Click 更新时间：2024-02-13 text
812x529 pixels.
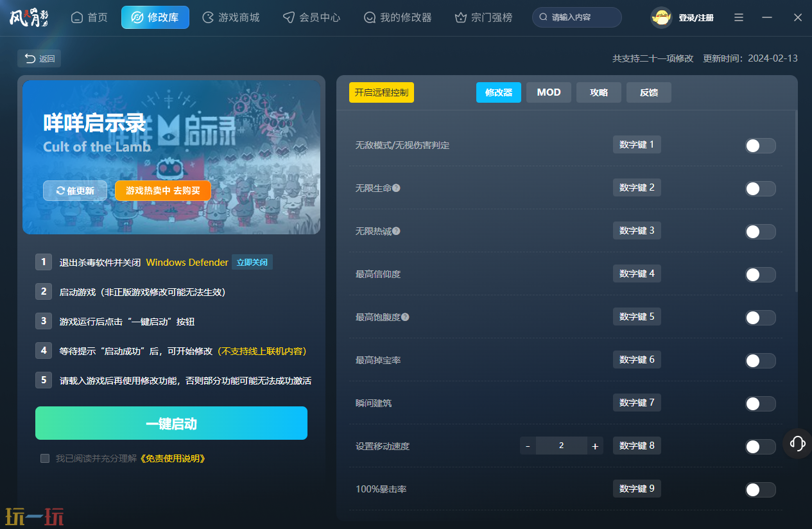click(x=750, y=58)
